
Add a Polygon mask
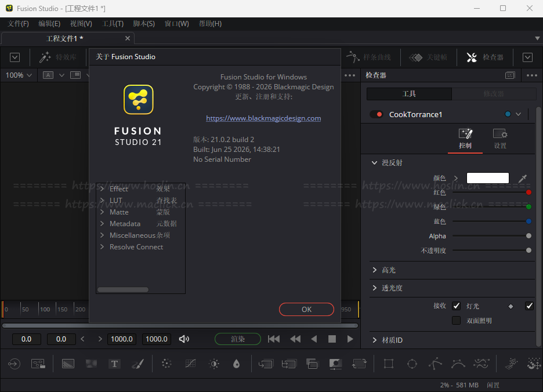(435, 364)
